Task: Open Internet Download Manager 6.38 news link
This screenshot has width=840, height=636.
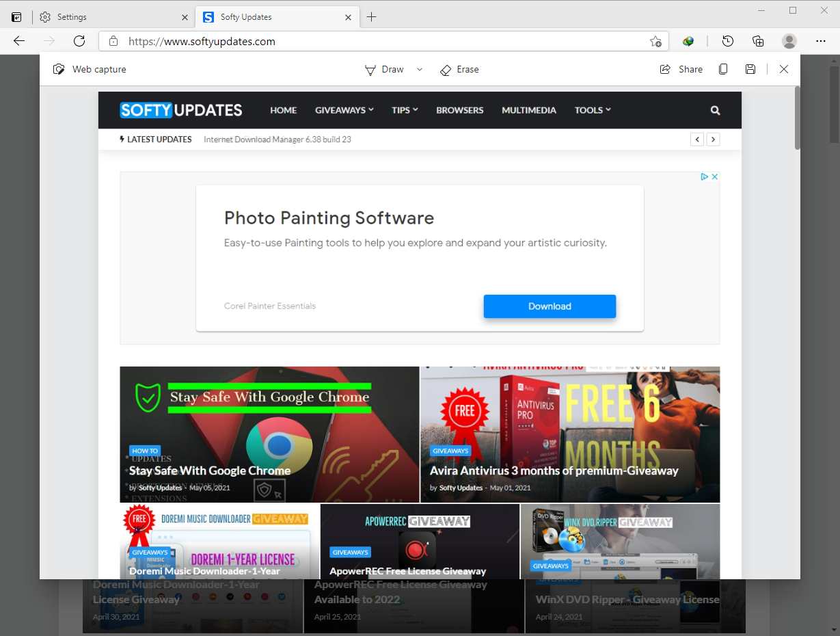Action: point(277,140)
